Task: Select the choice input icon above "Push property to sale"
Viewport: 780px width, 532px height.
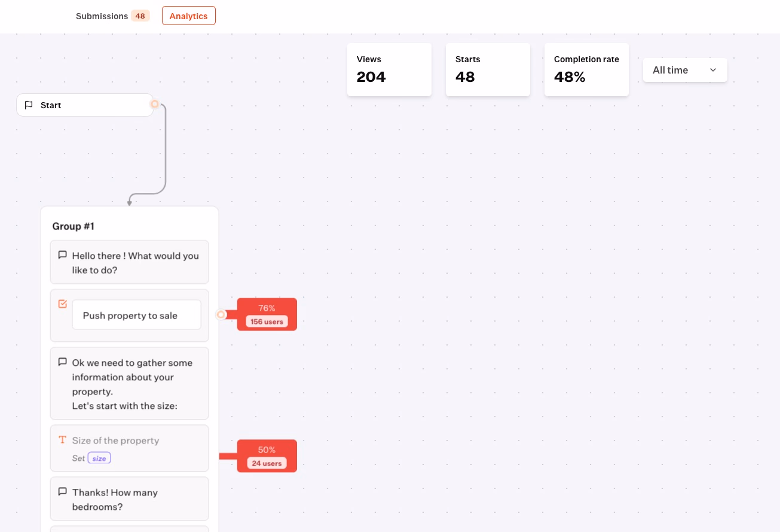Action: point(62,303)
